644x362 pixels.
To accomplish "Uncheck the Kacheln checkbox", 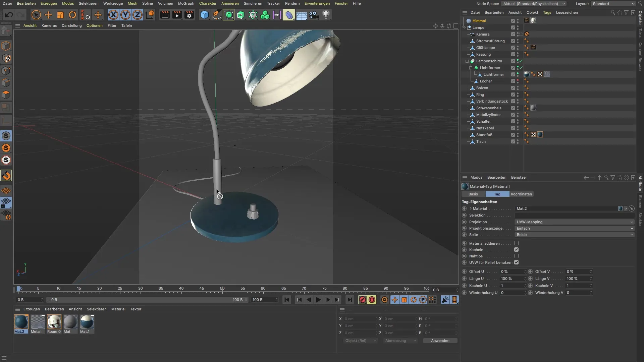I will 516,250.
